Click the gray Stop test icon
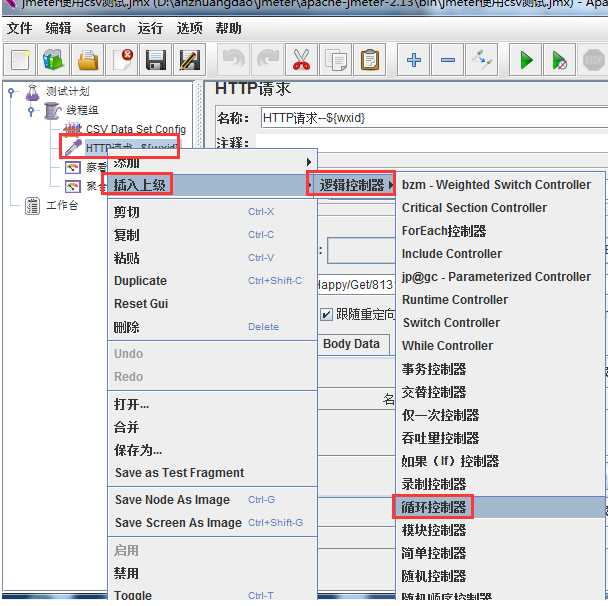Image resolution: width=616 pixels, height=606 pixels. (x=593, y=60)
